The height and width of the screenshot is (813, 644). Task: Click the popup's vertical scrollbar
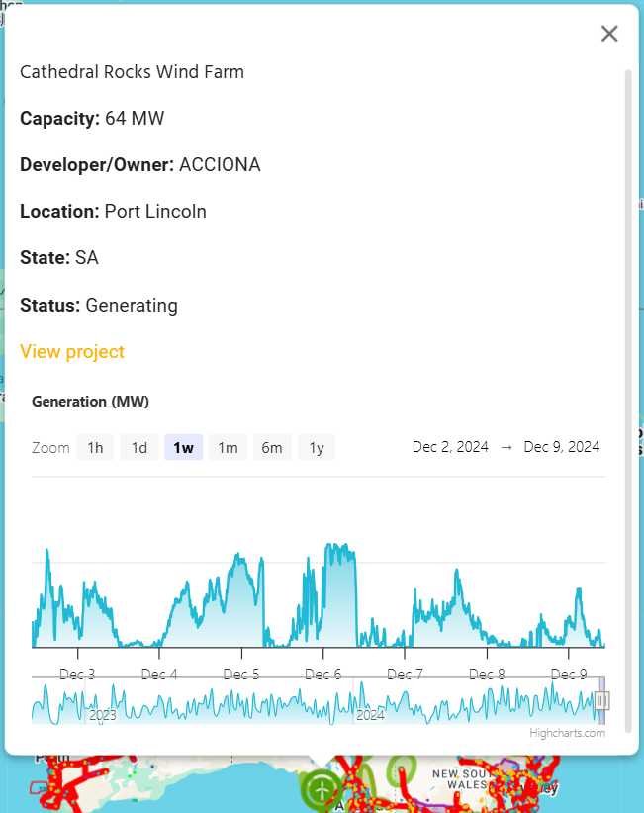click(x=627, y=396)
